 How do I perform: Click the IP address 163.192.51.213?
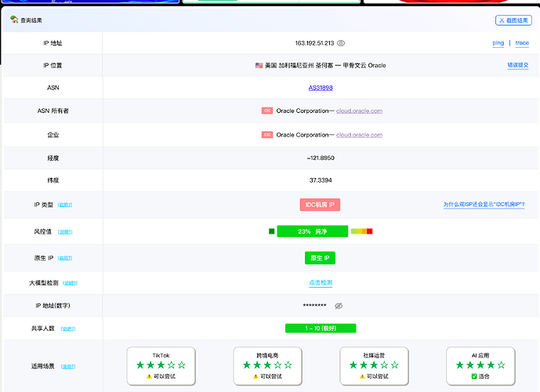314,43
